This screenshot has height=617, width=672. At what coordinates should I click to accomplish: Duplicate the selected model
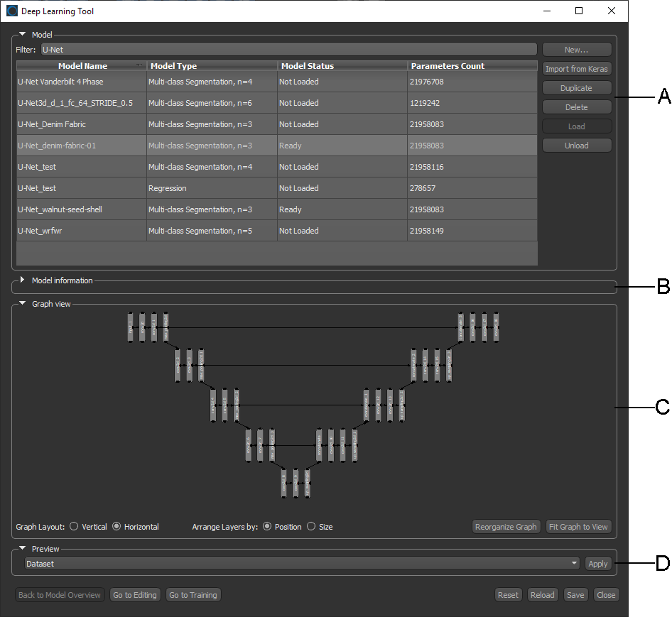[x=576, y=88]
